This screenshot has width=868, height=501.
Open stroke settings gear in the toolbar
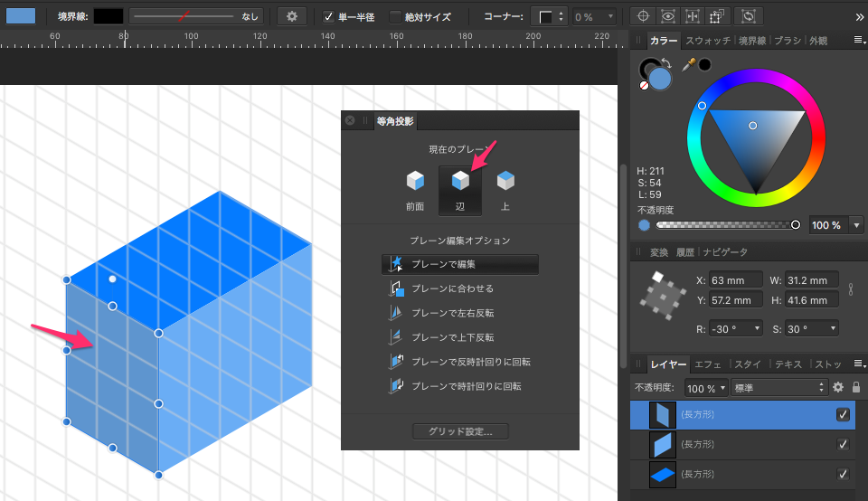click(291, 16)
